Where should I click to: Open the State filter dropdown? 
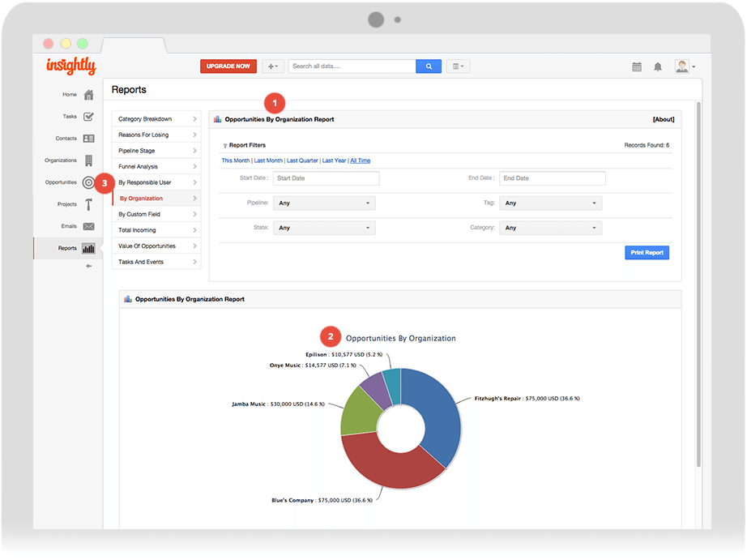point(324,228)
